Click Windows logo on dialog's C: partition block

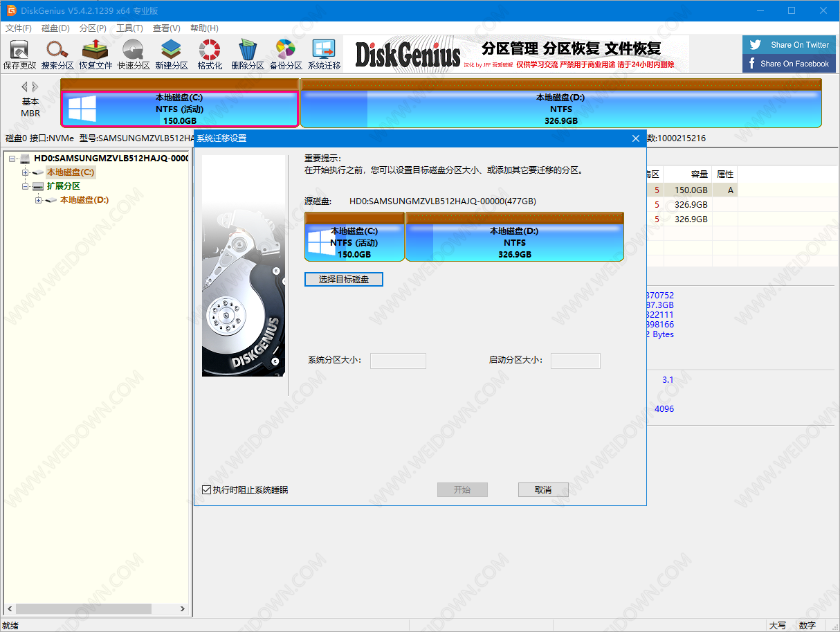[x=321, y=243]
